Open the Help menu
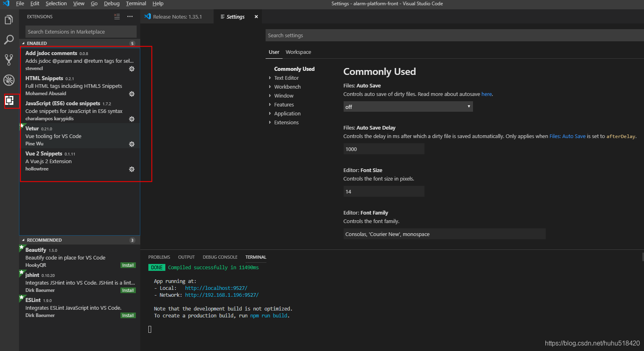The width and height of the screenshot is (644, 351). point(158,4)
